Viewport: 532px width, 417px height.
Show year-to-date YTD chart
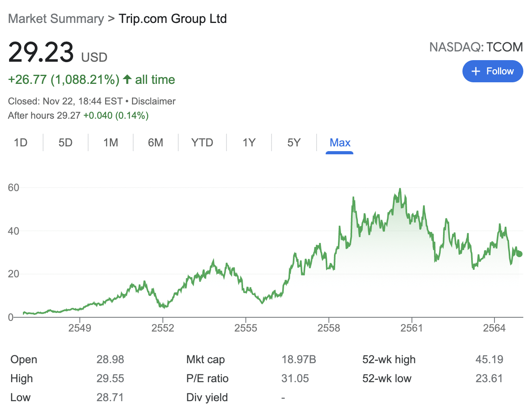tap(202, 142)
